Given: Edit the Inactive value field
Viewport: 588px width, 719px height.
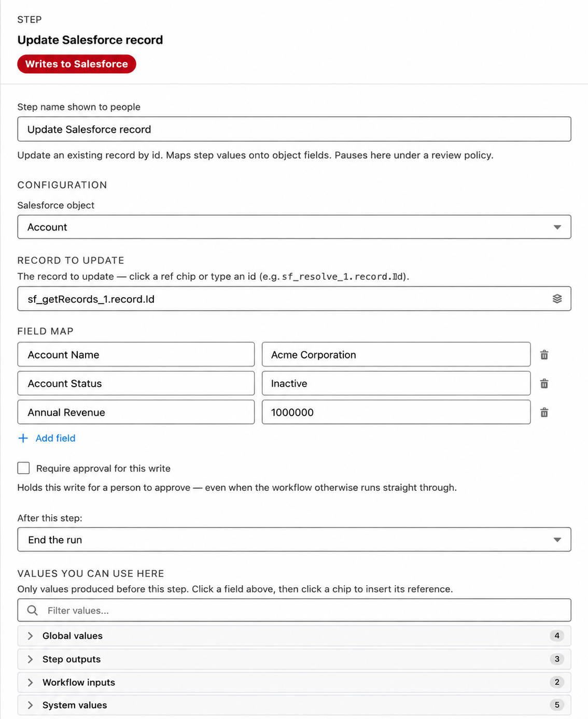Looking at the screenshot, I should [x=396, y=384].
